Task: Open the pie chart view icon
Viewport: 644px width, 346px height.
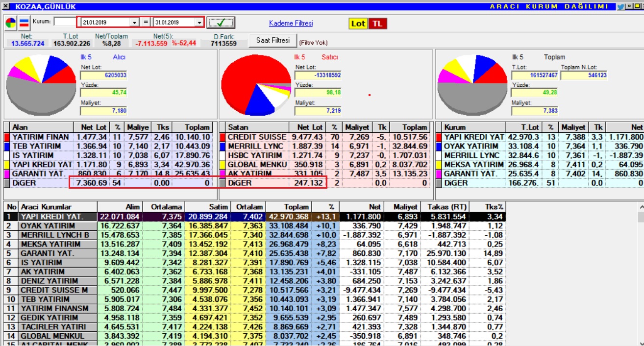Action: [11, 23]
